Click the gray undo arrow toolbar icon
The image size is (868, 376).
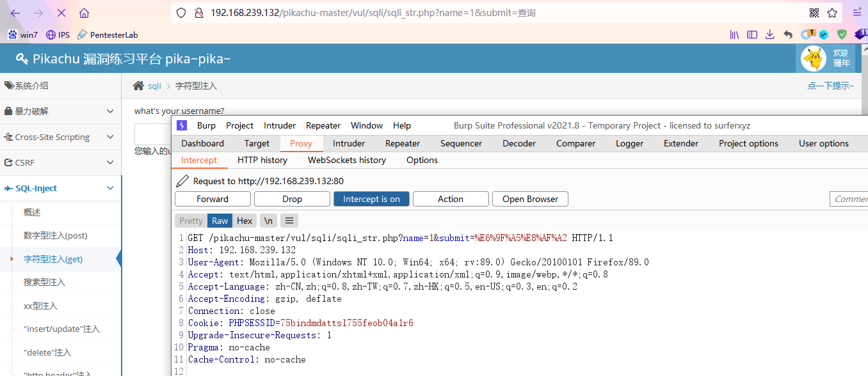point(788,35)
